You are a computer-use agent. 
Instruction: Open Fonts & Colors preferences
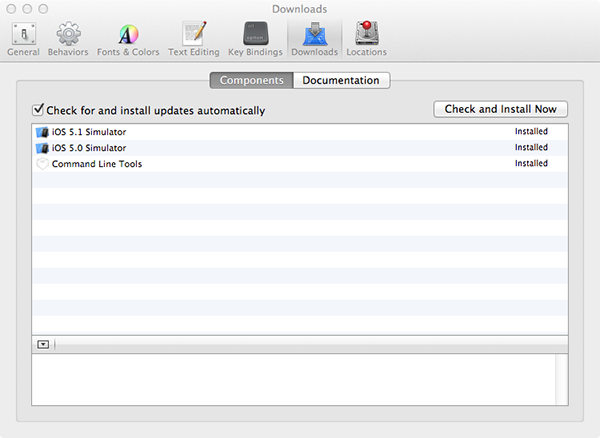128,39
